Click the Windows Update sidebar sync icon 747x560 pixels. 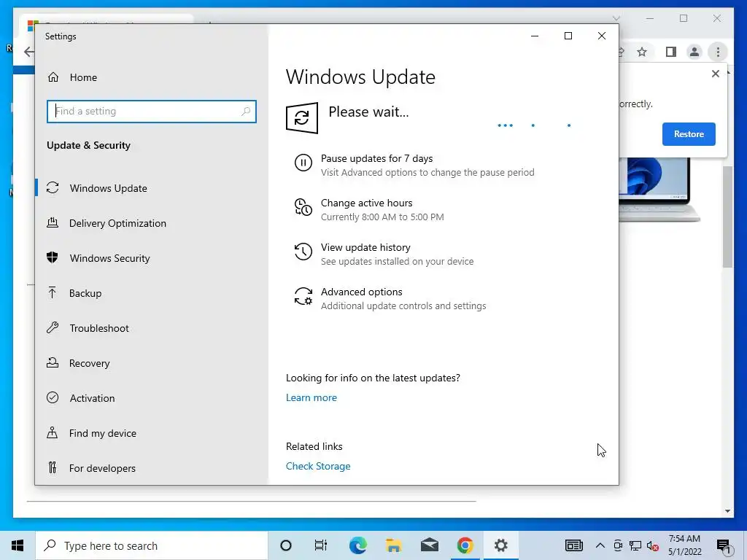click(x=53, y=187)
